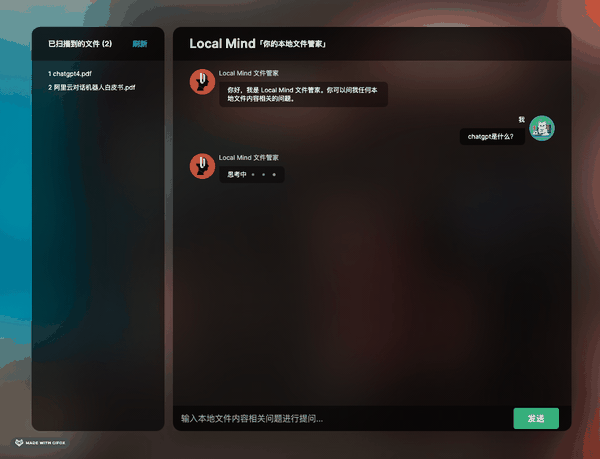600x459 pixels.
Task: Click the 已扫描到的文件 (2) header
Action: point(80,44)
